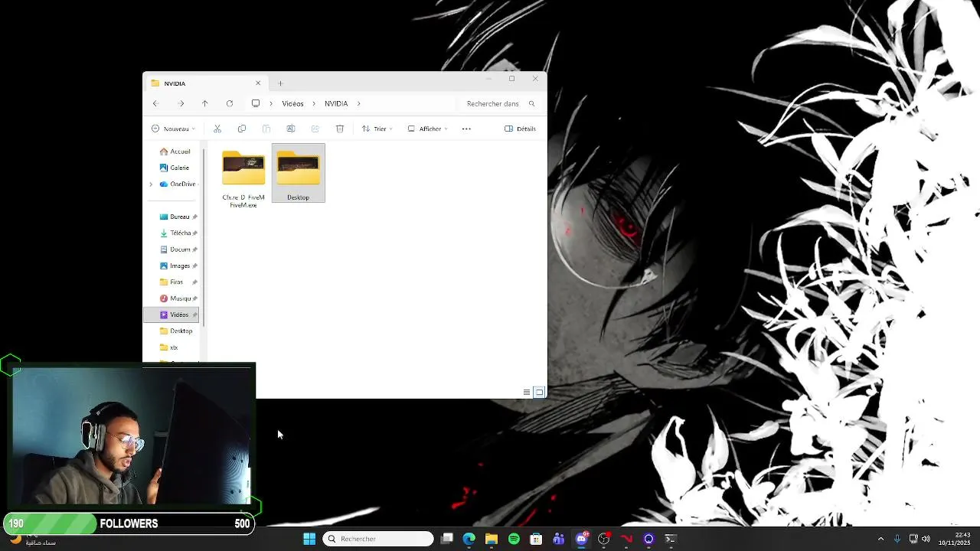
Task: Open xlx folder in the sidebar
Action: 169,347
